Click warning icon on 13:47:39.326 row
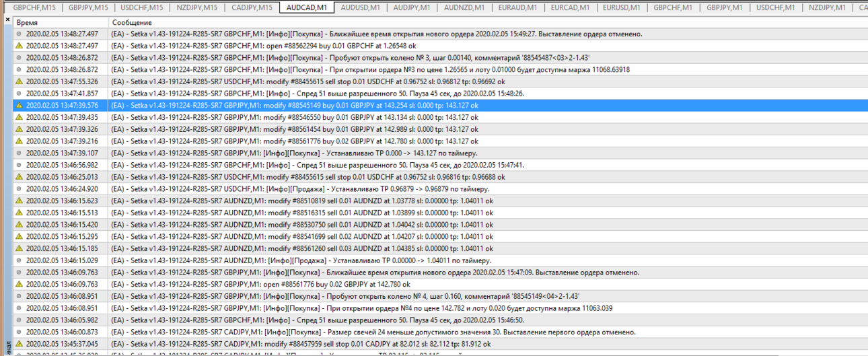Viewport: 868px width, 356px height. pos(19,129)
